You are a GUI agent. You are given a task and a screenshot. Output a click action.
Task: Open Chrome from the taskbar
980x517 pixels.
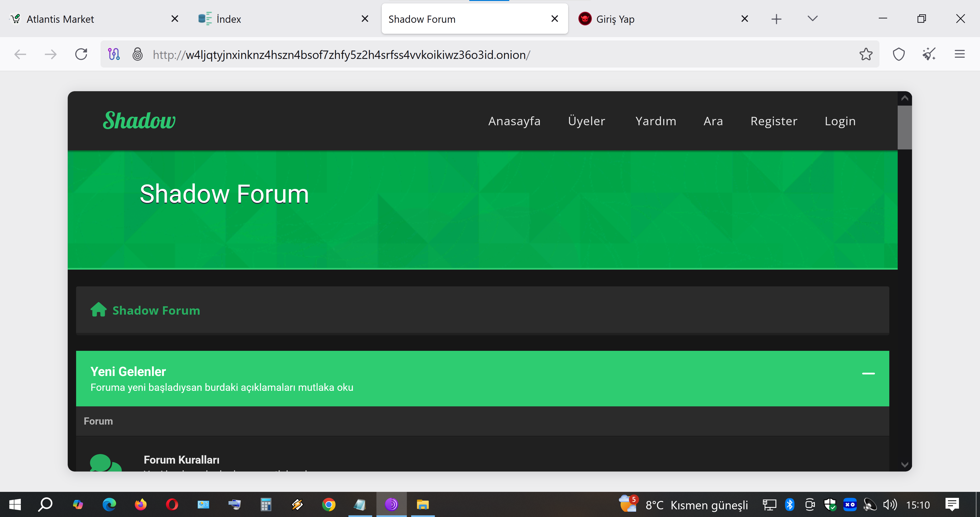[329, 505]
